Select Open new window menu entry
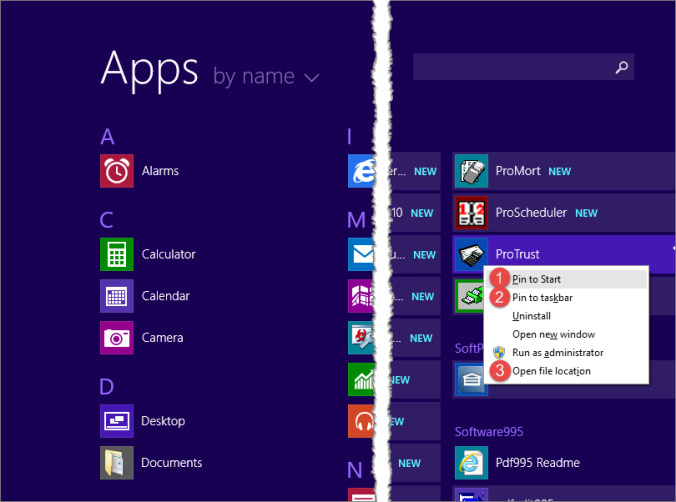676x502 pixels. (566, 334)
